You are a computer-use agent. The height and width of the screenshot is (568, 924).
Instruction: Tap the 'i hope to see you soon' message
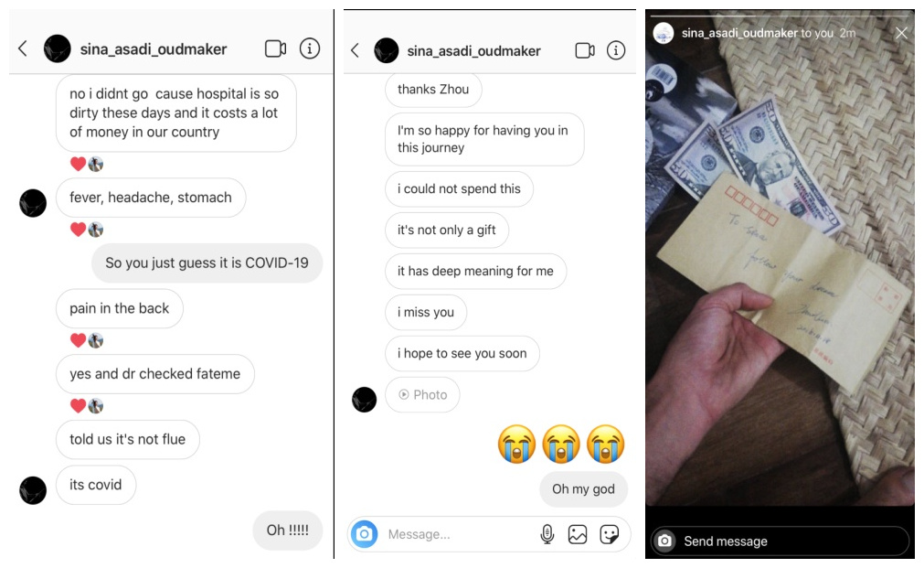462,353
